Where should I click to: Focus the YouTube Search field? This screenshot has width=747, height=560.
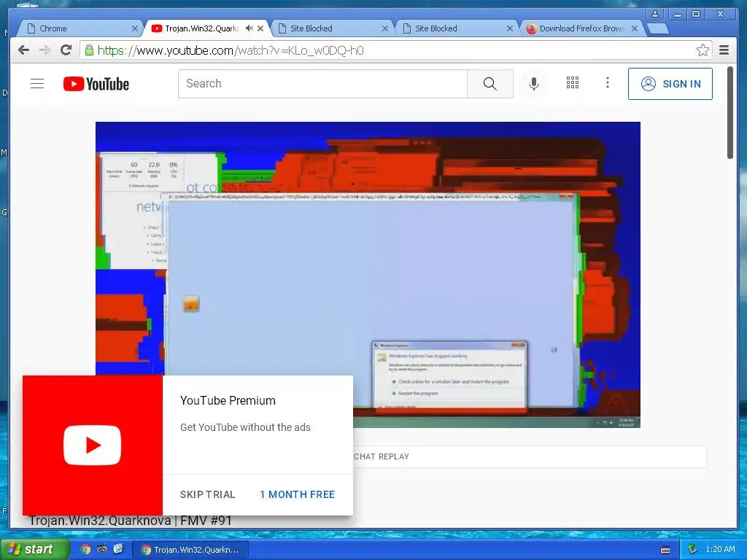click(x=322, y=84)
